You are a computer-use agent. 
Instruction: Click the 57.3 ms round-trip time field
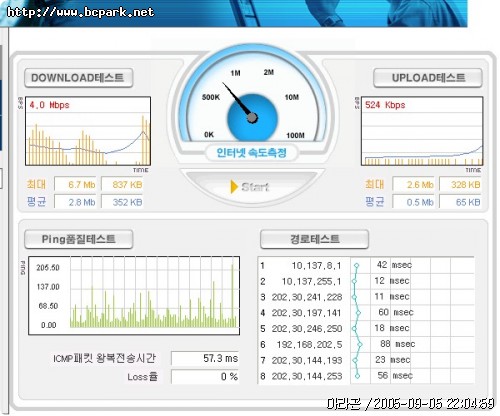205,358
